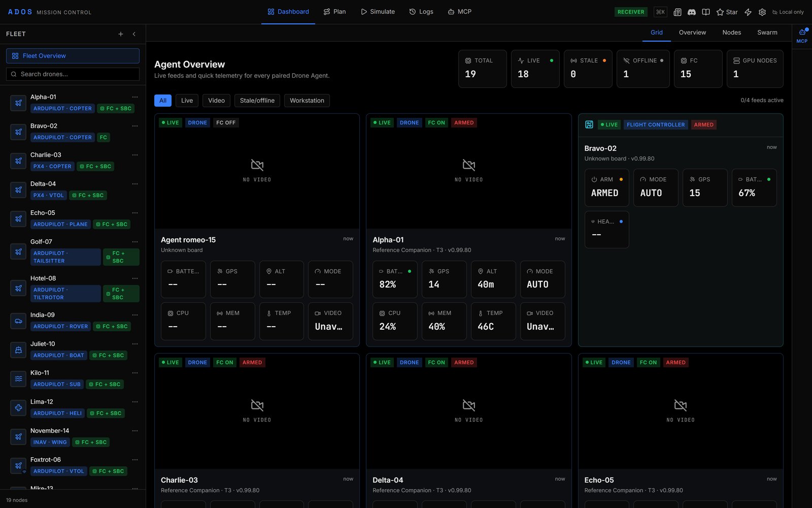
Task: Click Delta-04 drone icon in fleet list
Action: 18,190
